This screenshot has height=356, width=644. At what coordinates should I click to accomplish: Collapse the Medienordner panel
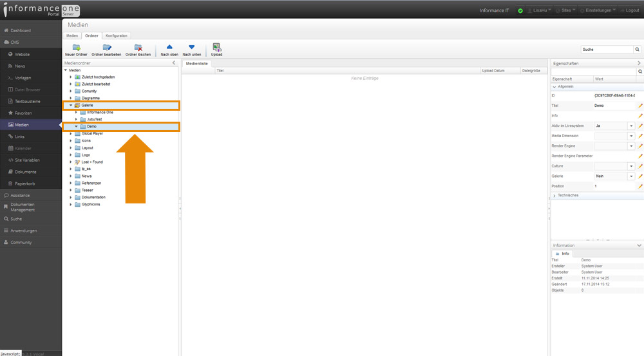click(x=174, y=63)
